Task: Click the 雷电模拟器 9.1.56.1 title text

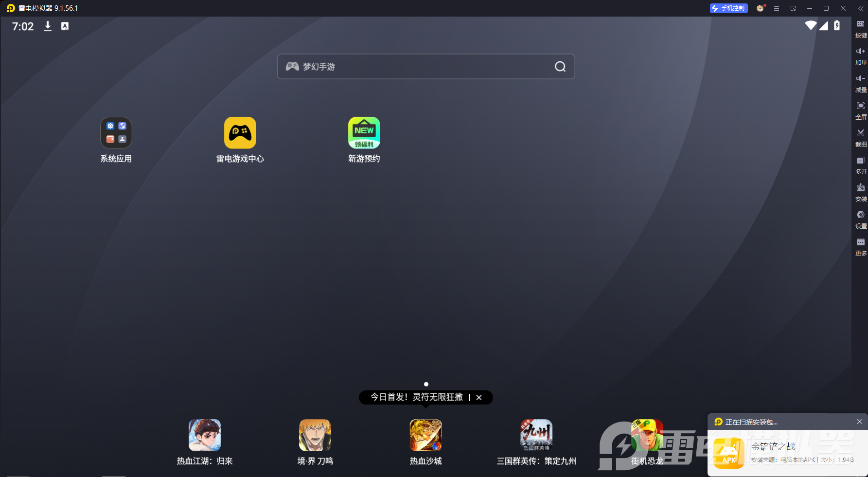Action: tap(48, 8)
